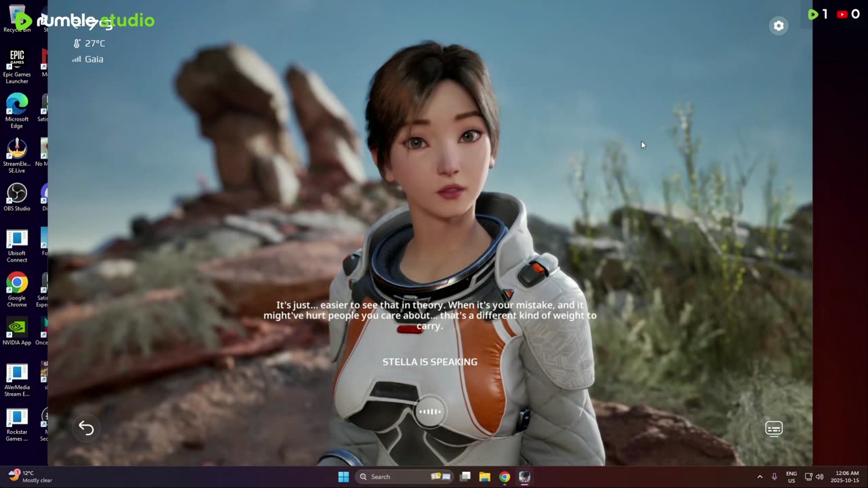Screen dimensions: 868x488
Task: Open Microsoft Edge desktop shortcut
Action: pos(17,111)
